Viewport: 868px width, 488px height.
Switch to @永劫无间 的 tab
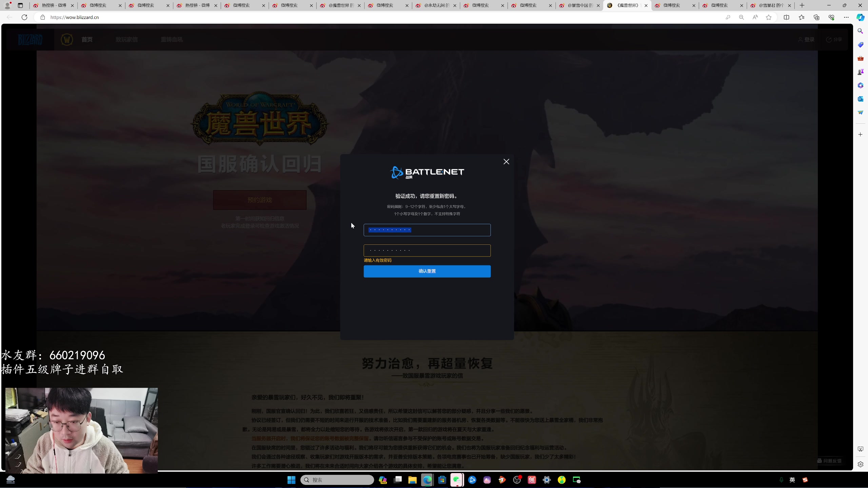point(436,5)
